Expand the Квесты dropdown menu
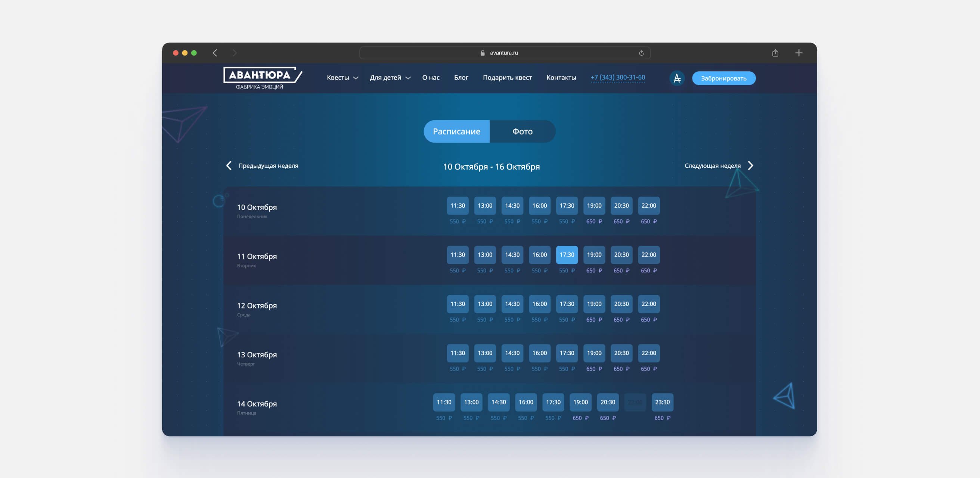Screen dimensions: 980x478 pos(342,78)
